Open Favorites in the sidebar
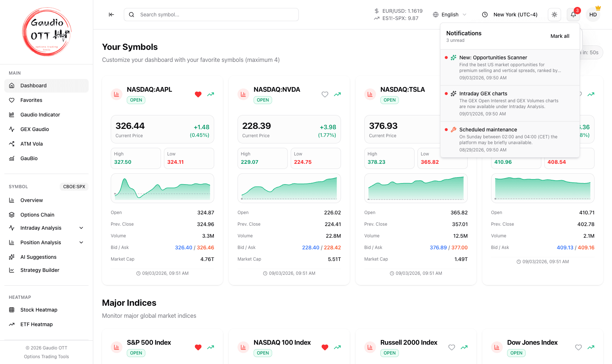Viewport: 612px width, 364px height. click(47, 100)
